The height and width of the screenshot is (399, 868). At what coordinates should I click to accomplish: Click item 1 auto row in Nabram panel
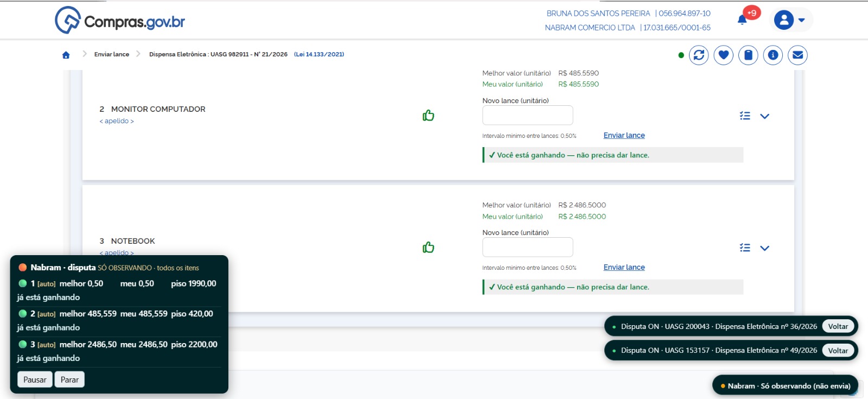[119, 290]
